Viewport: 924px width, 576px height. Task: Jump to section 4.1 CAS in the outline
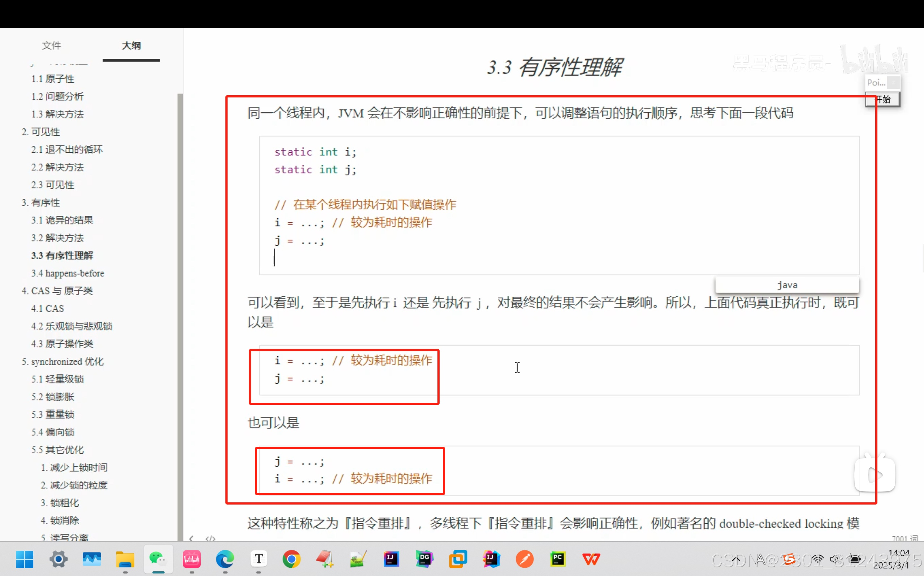point(48,308)
